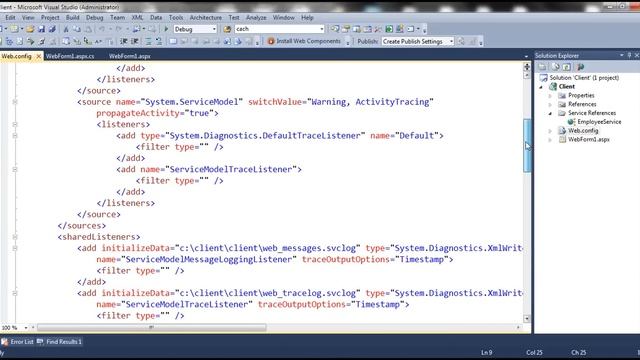Image resolution: width=640 pixels, height=360 pixels.
Task: Switch to the WebForm1.aspx.cs tab
Action: (x=70, y=56)
